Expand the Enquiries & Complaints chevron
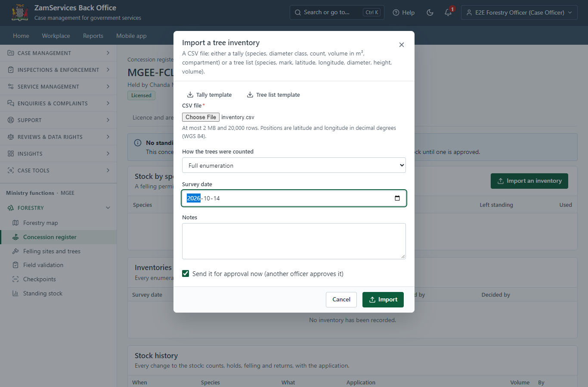Image resolution: width=588 pixels, height=387 pixels. (108, 103)
